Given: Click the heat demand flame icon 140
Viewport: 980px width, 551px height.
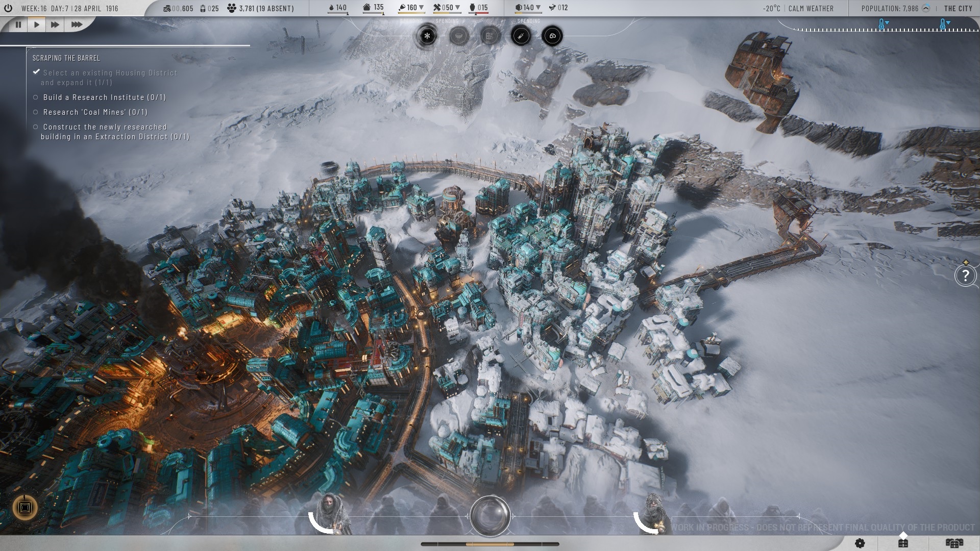Looking at the screenshot, I should [x=331, y=8].
